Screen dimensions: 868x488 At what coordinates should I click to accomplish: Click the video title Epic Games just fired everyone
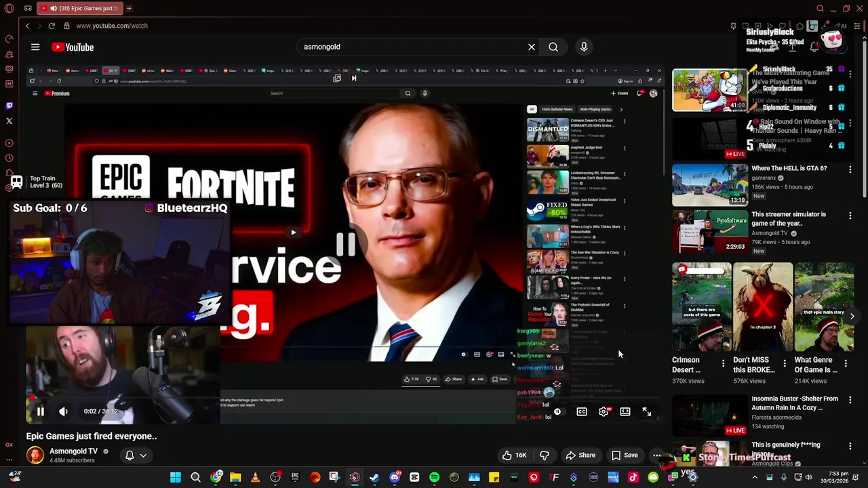pos(92,436)
